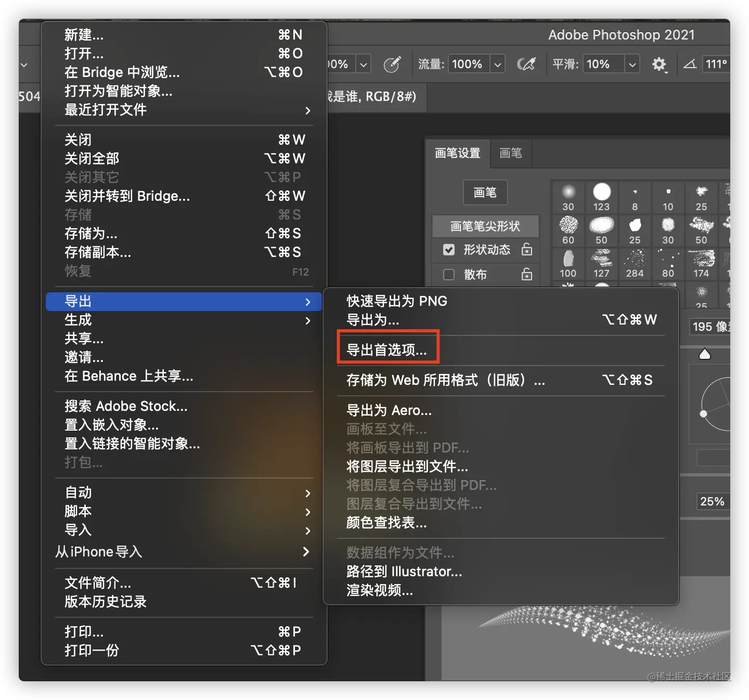The width and height of the screenshot is (749, 700).
Task: Toggle pressure-for-size icon beside flow field
Action: coord(526,64)
